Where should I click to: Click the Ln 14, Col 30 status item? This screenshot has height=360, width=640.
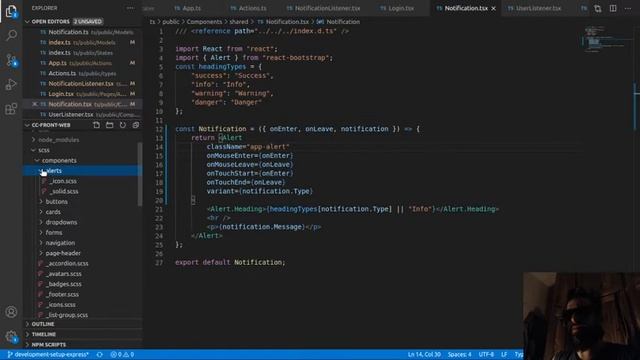tap(424, 355)
